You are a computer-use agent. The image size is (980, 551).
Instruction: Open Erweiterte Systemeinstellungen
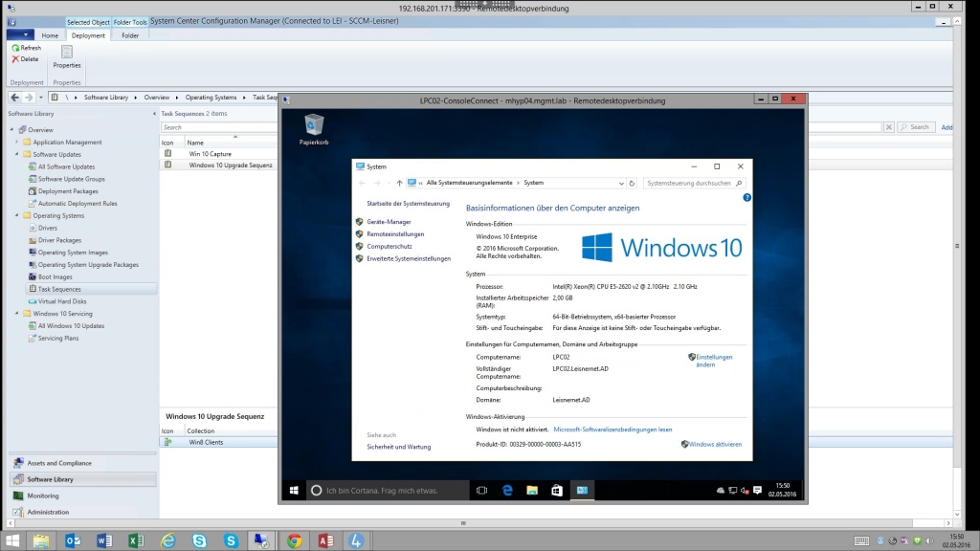(x=408, y=258)
